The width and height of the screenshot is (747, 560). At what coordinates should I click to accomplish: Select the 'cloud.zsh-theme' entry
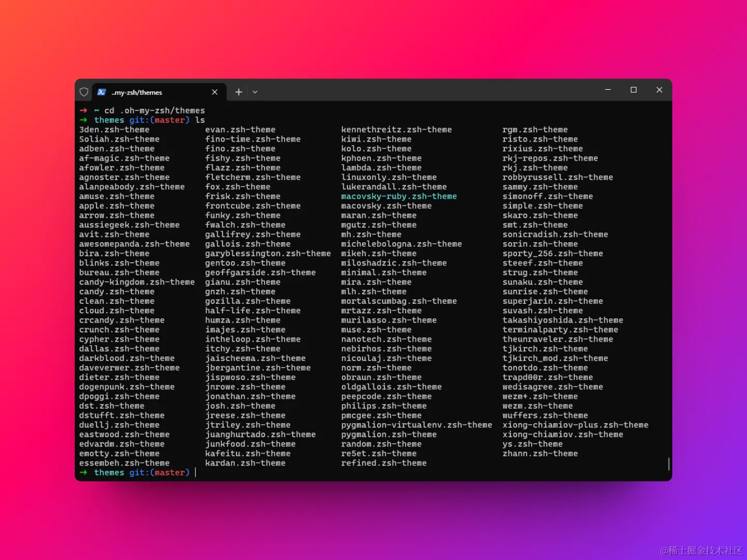[x=117, y=311]
